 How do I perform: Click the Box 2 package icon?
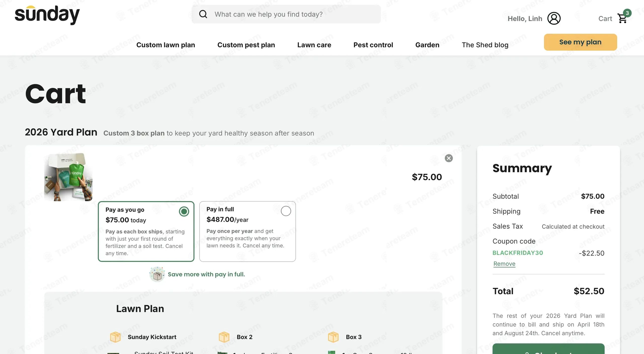tap(224, 337)
